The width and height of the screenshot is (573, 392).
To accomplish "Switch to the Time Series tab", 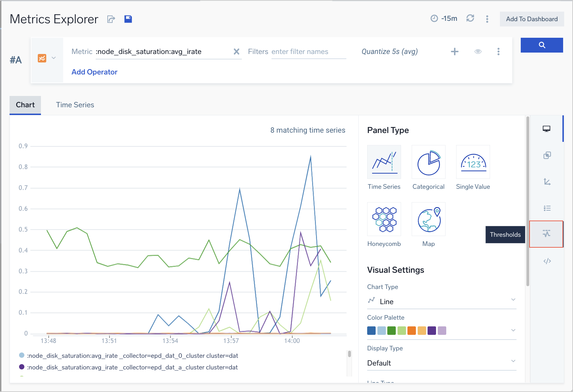I will [75, 105].
